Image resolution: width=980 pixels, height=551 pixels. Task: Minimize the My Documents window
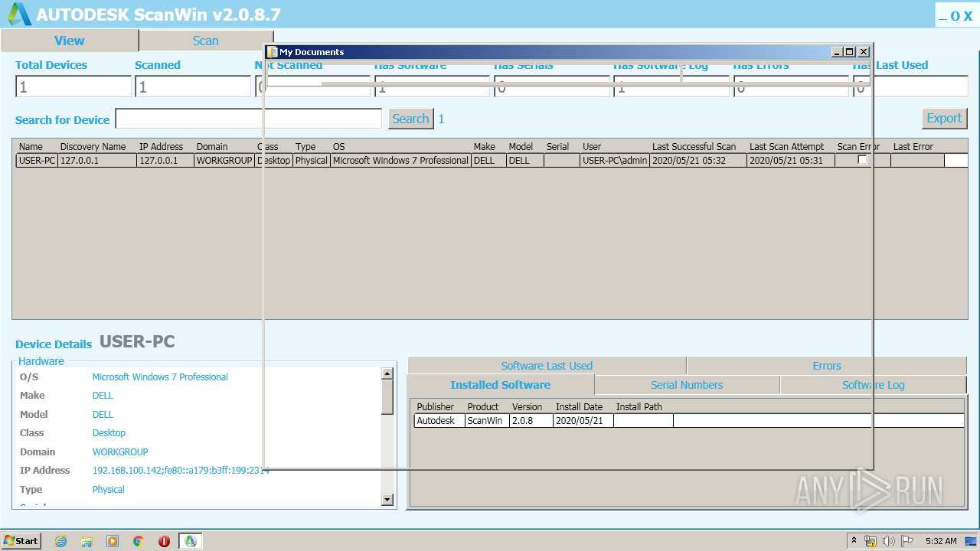(x=837, y=52)
